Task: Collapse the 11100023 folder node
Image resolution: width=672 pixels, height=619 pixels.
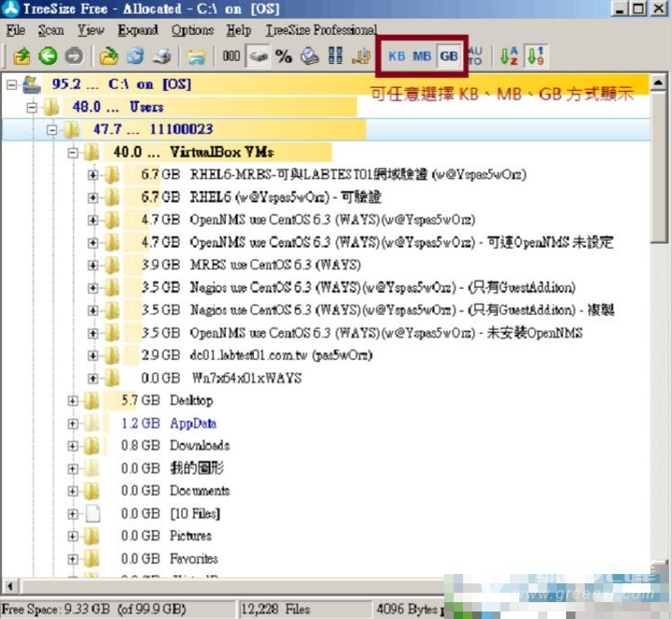Action: (52, 129)
